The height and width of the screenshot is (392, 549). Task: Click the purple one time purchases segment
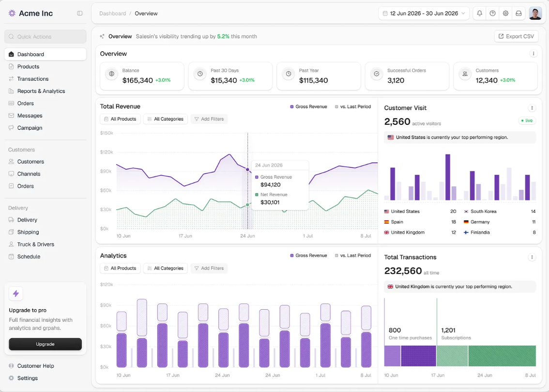[x=418, y=356]
